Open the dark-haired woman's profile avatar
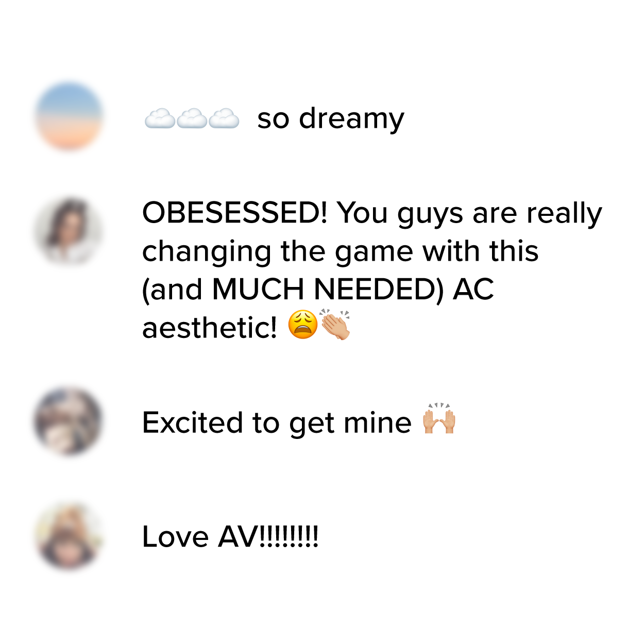This screenshot has height=644, width=644. coord(69,231)
